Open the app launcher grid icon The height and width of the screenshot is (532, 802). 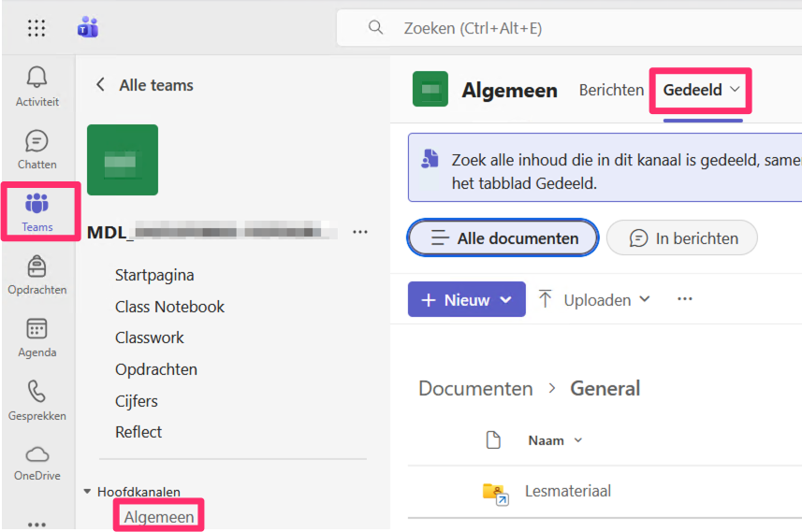point(36,28)
